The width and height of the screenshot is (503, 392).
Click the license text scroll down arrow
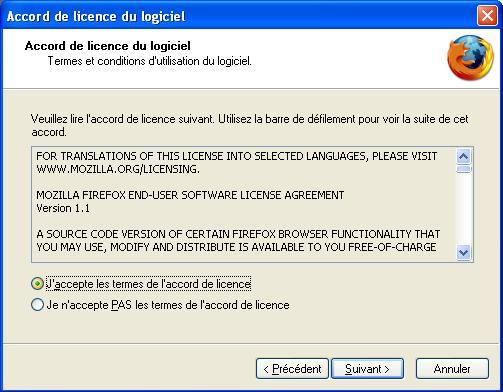pyautogui.click(x=464, y=252)
